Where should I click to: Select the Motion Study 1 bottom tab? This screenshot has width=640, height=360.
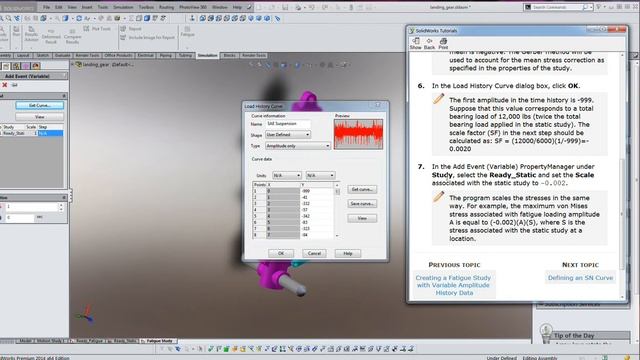49,340
